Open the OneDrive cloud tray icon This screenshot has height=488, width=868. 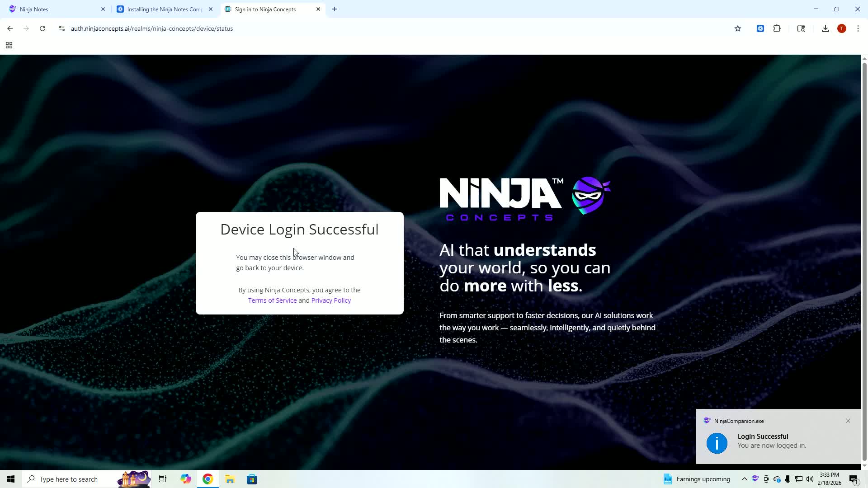(x=777, y=479)
